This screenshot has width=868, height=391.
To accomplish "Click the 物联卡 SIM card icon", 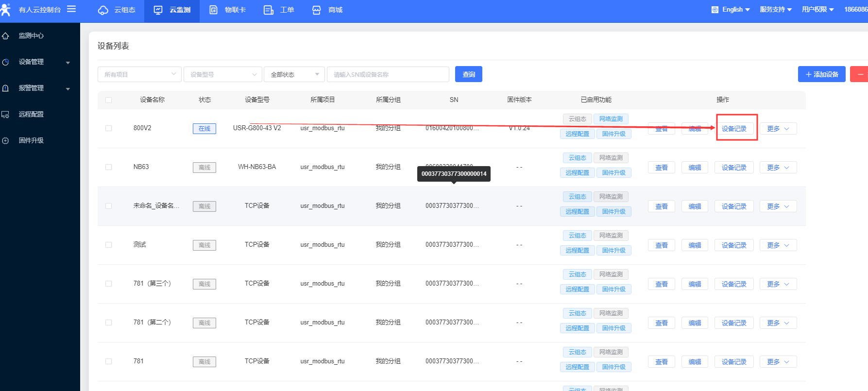I will [x=213, y=10].
